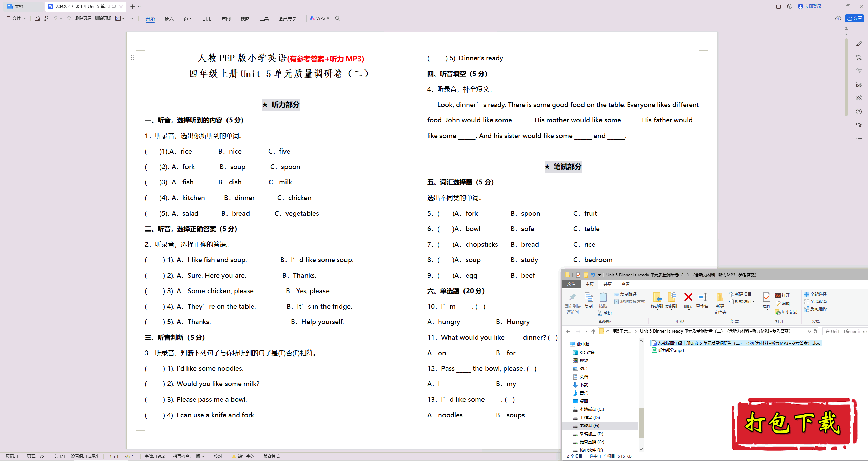Expand the undo history dropdown arrow
868x461 pixels.
(61, 18)
